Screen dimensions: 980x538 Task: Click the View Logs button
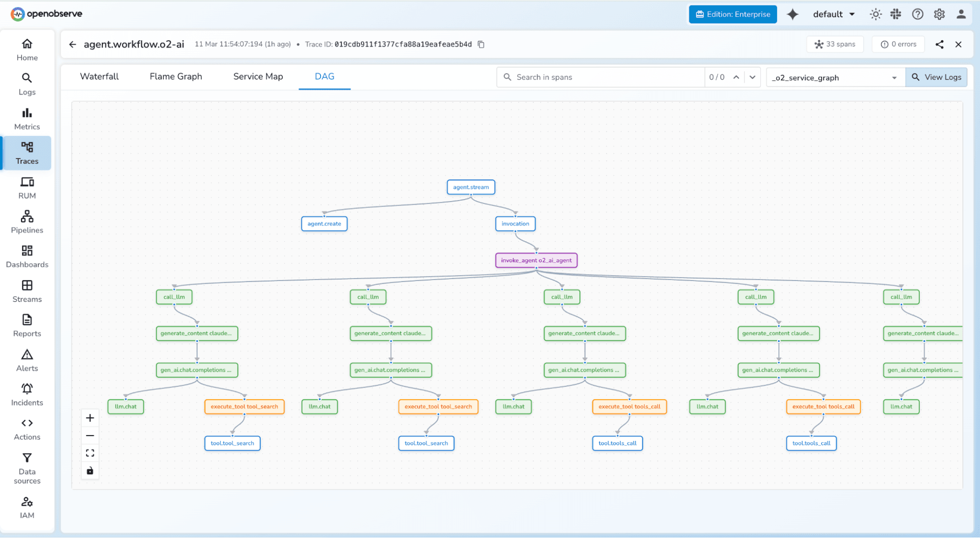pyautogui.click(x=936, y=77)
